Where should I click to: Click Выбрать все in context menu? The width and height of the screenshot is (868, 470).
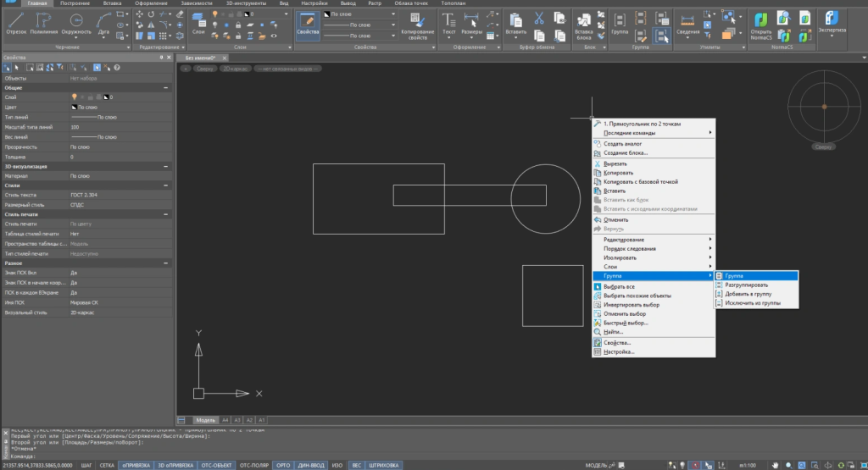point(619,286)
